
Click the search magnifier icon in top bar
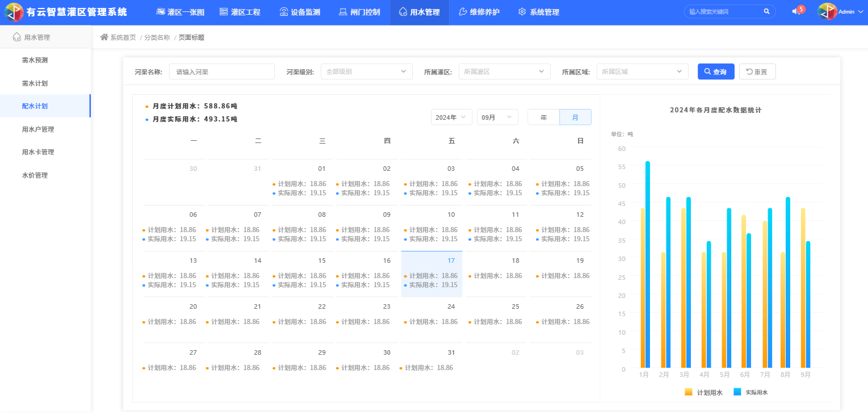point(766,11)
